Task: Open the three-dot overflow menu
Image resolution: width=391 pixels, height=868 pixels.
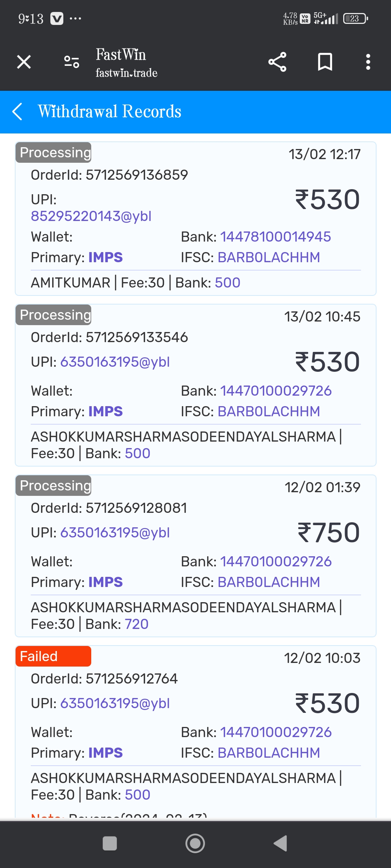Action: point(368,62)
